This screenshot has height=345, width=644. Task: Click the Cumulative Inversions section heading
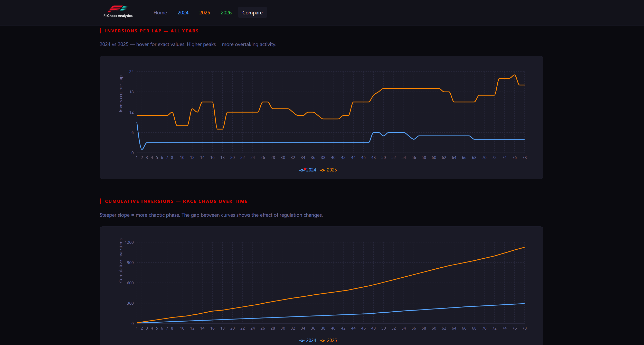pyautogui.click(x=176, y=201)
